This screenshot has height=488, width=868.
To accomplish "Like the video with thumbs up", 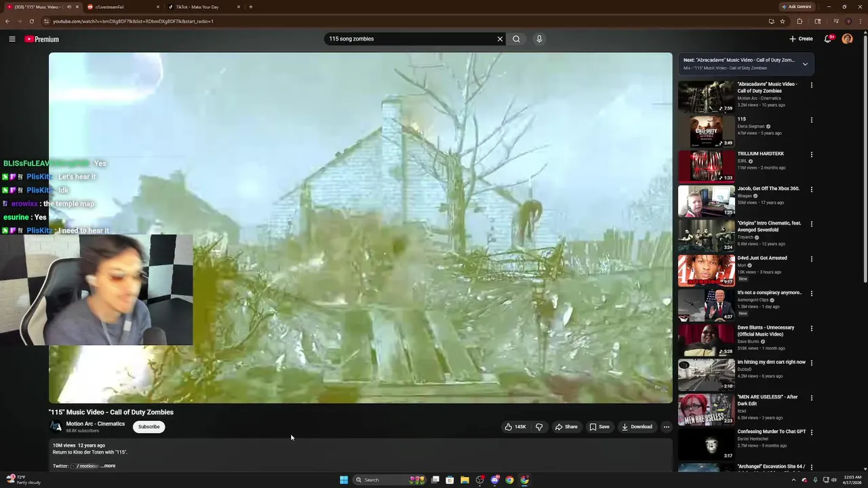I will [515, 427].
